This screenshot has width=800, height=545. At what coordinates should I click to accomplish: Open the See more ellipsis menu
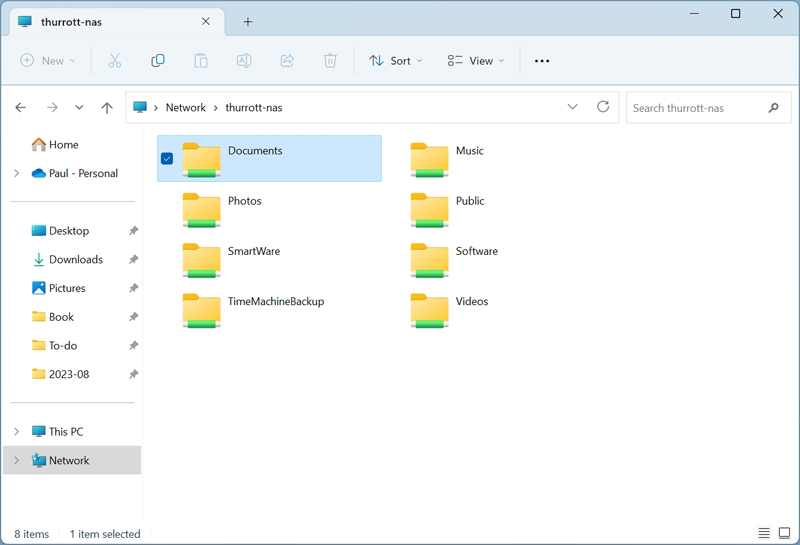click(542, 61)
